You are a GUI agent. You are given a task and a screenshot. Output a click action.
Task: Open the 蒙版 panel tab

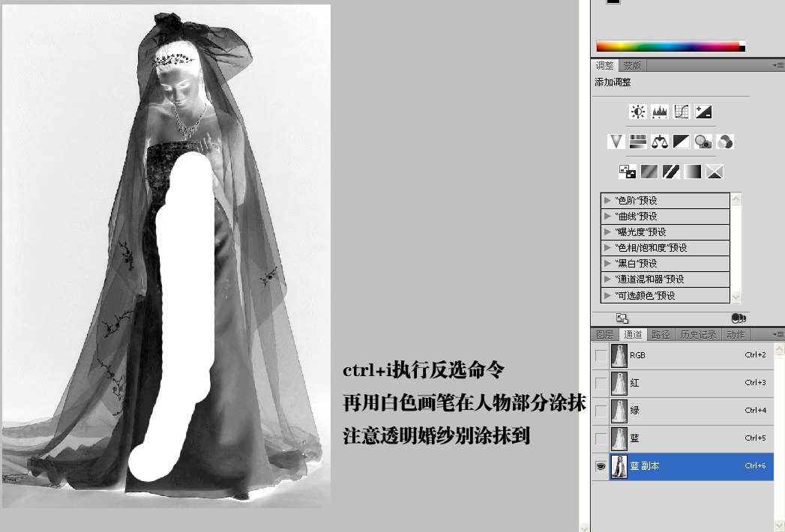pyautogui.click(x=632, y=66)
